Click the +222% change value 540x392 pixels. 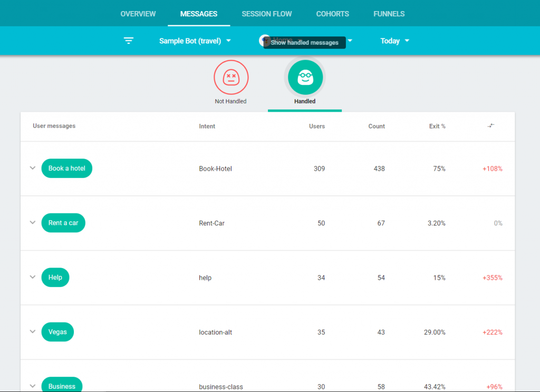[x=493, y=332]
